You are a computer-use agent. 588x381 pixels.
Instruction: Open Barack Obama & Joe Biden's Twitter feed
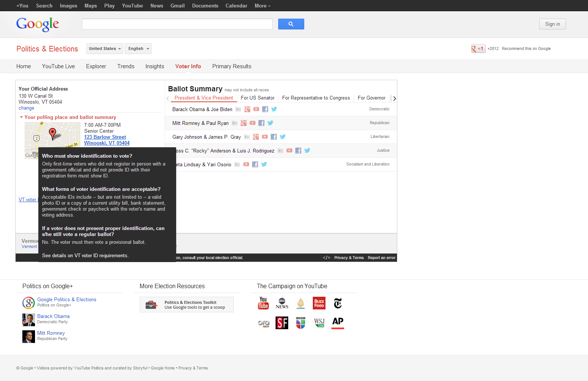tap(274, 109)
